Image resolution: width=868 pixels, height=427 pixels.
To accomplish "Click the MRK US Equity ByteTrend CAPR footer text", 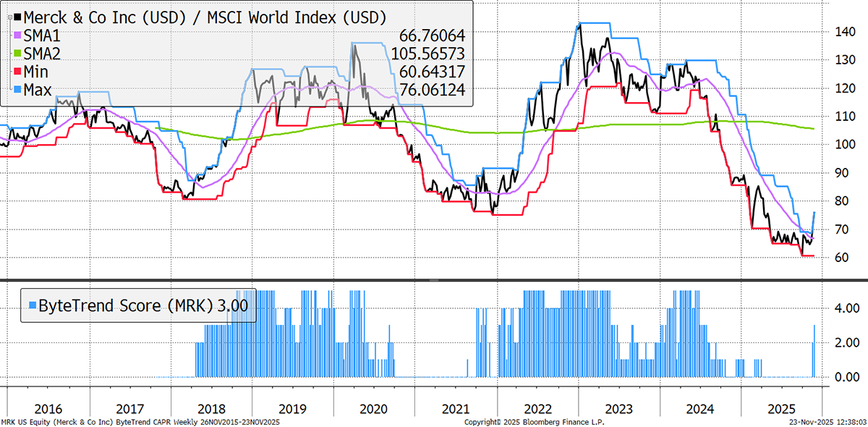I will point(140,422).
